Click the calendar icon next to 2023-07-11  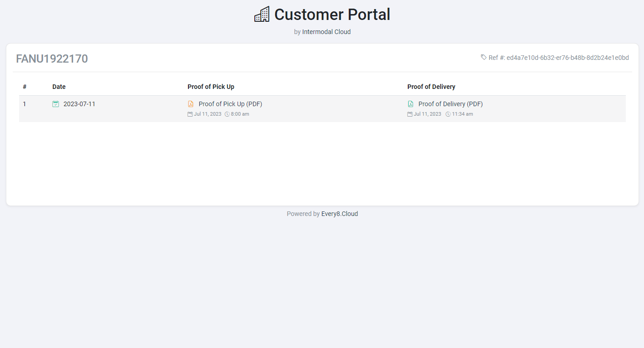55,103
